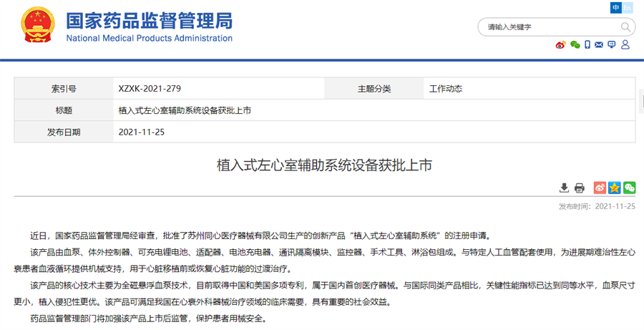Open the header WeChat icon
Viewport: 644px width, 330px height.
[575, 44]
